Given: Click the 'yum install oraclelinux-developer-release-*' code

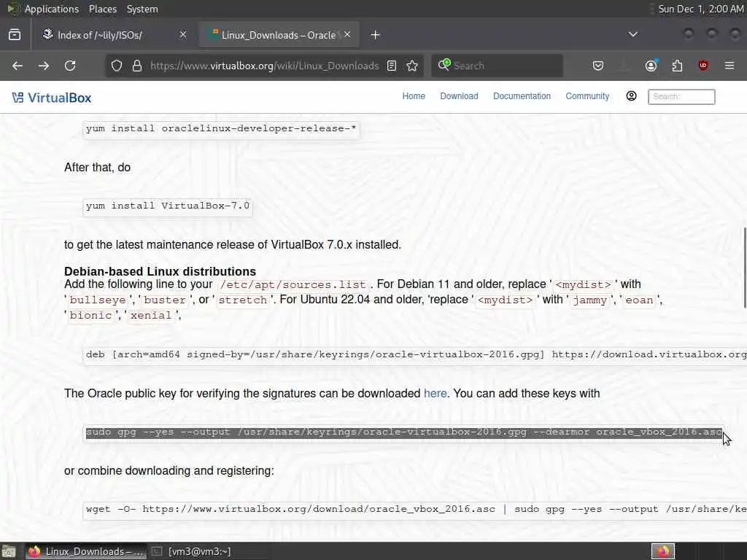Looking at the screenshot, I should coord(221,128).
